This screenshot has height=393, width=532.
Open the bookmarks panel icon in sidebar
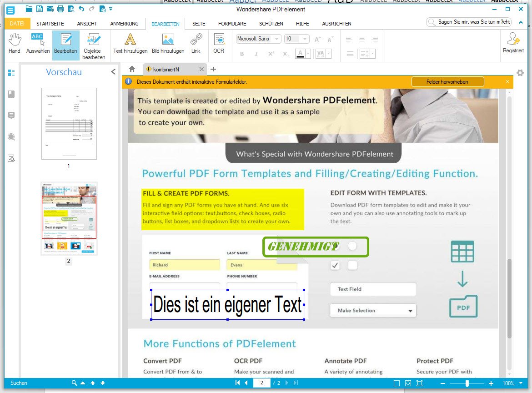click(x=11, y=94)
